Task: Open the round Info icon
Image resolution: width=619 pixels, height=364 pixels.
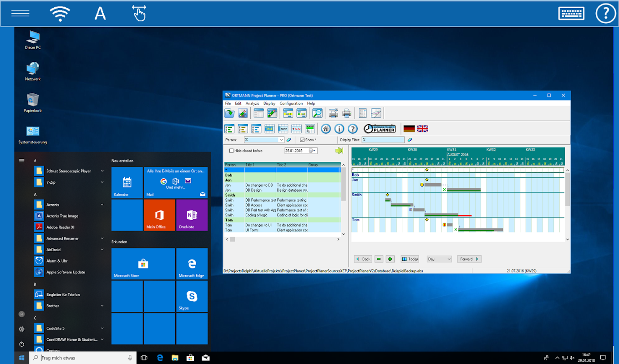Action: point(339,129)
